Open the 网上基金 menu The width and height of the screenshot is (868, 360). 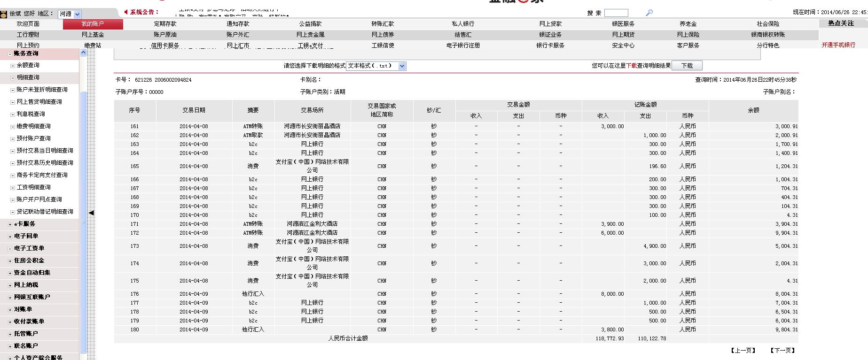[93, 35]
